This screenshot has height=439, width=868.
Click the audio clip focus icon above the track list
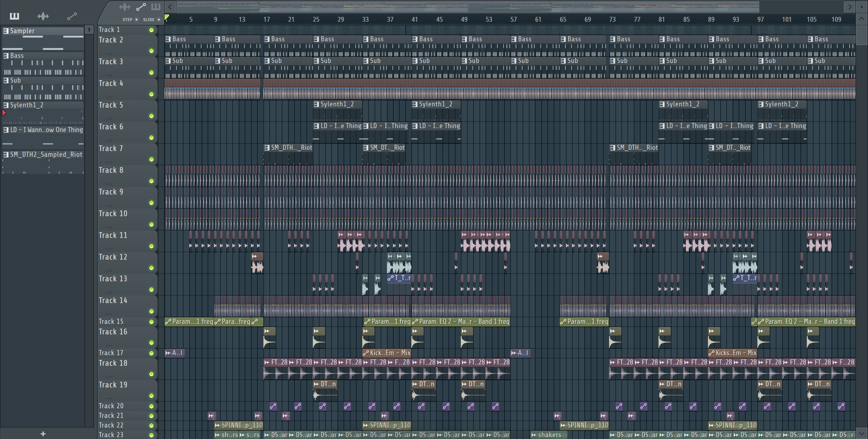click(125, 7)
